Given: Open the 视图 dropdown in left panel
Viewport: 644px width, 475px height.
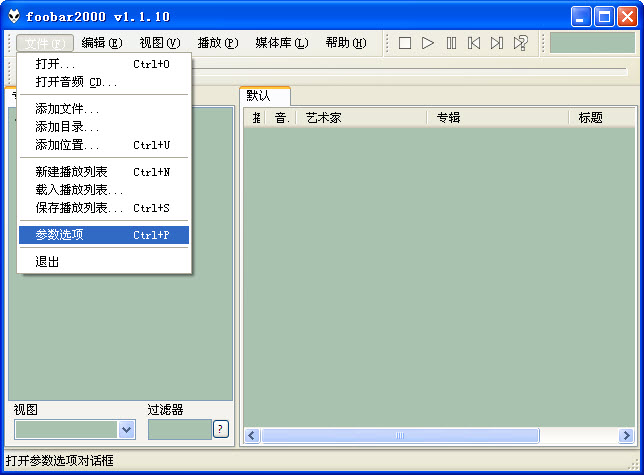Looking at the screenshot, I should (x=126, y=429).
